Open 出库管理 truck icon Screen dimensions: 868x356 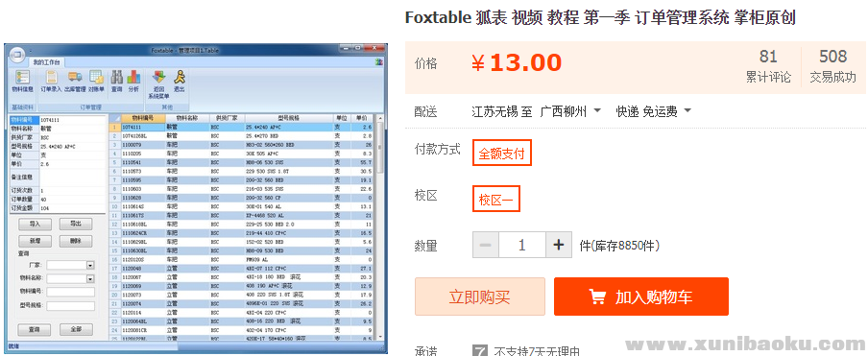75,82
